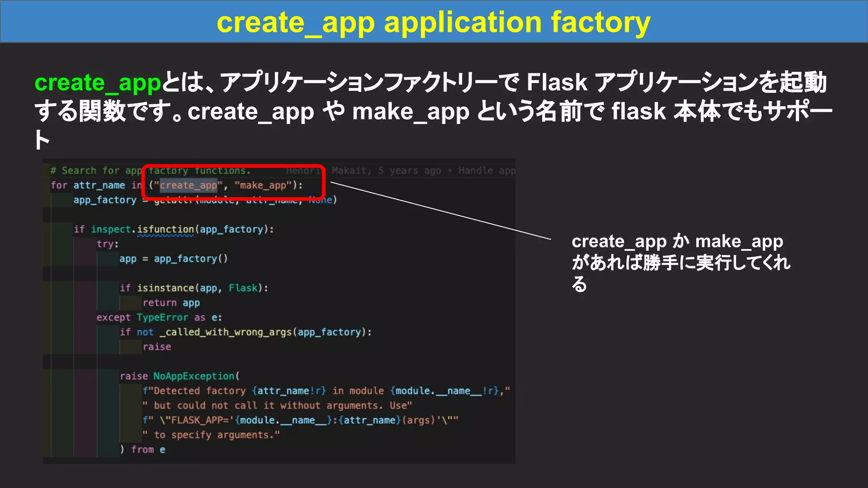The height and width of the screenshot is (488, 868).
Task: Click the green 'create_app' heading text
Action: 97,83
